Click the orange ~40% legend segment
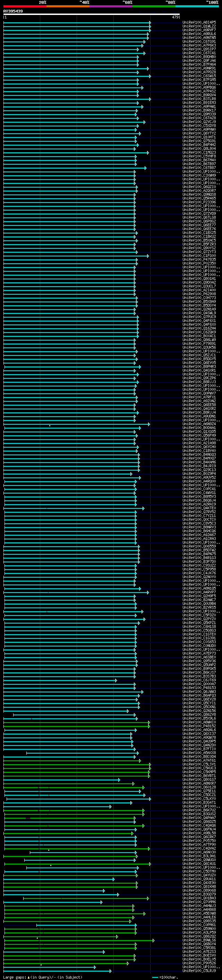 click(68, 7)
